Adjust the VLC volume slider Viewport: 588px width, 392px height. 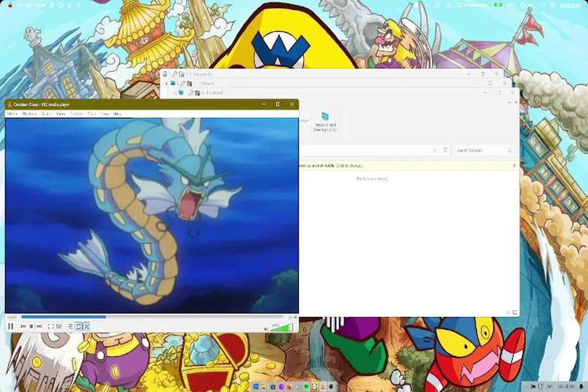(x=281, y=328)
